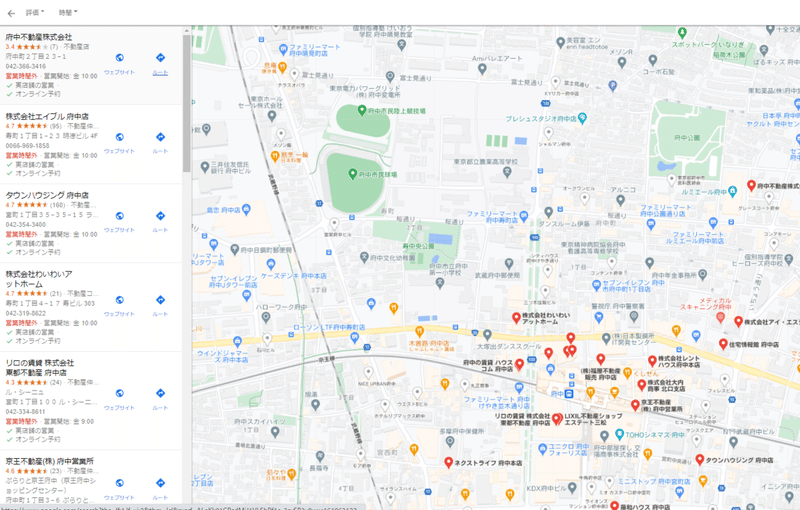Select the 武蔵府中郵便局 map pin
Image resolution: width=800 pixels, height=510 pixels.
point(509,264)
